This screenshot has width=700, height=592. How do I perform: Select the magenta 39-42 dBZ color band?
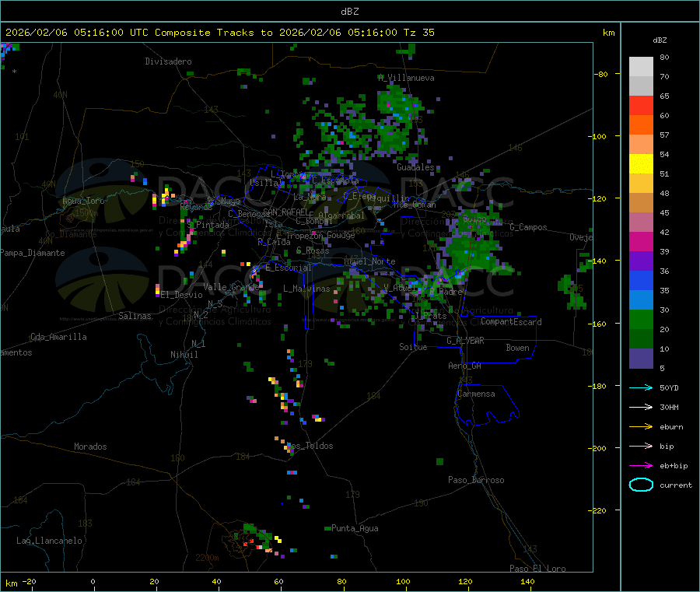641,241
